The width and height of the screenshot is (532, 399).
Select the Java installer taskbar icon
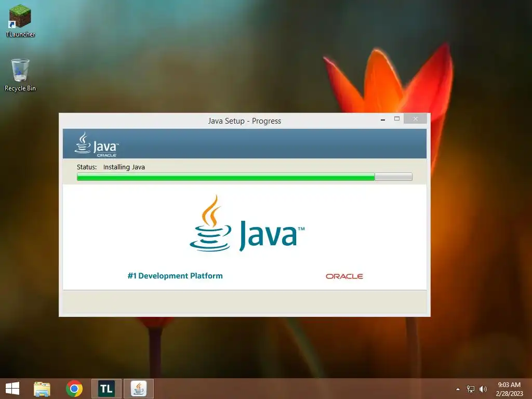pos(138,389)
